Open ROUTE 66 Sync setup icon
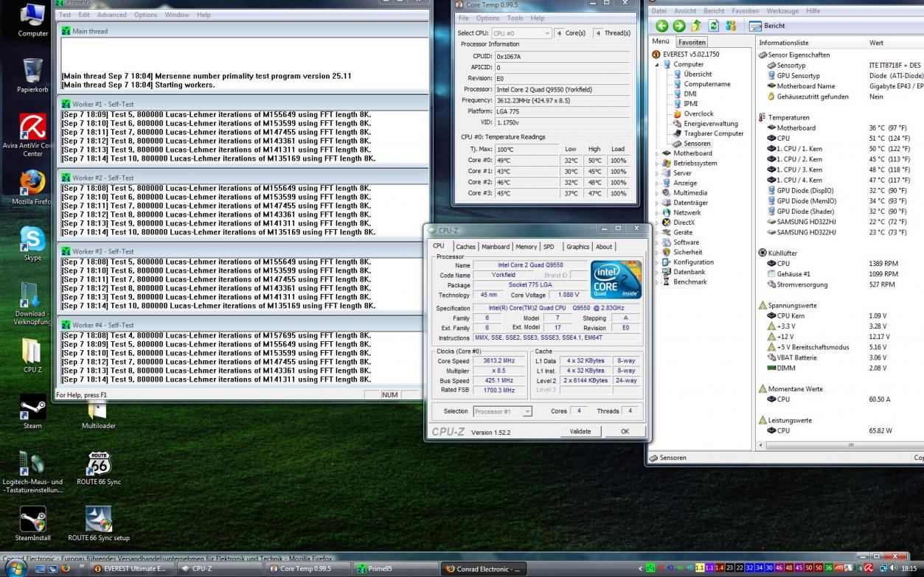The image size is (924, 577). point(99,524)
